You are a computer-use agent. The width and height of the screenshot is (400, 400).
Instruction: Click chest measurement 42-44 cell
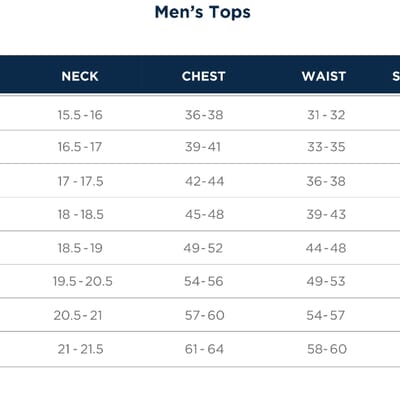(204, 181)
